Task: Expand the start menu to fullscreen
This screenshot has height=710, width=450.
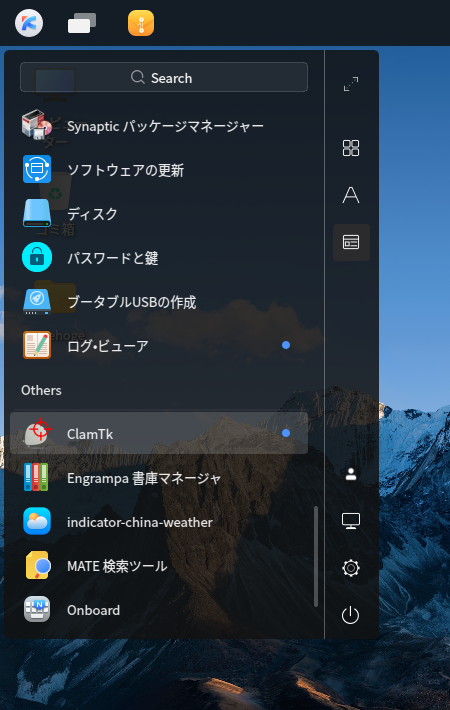Action: click(x=351, y=84)
